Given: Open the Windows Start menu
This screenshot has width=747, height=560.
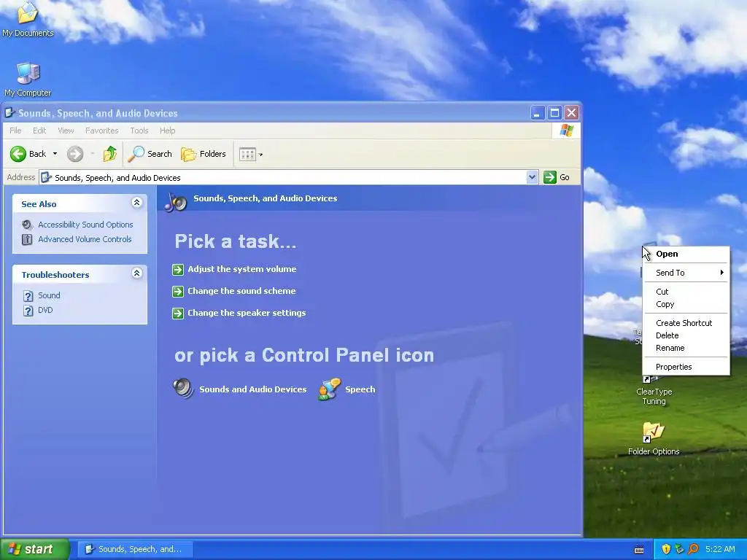Looking at the screenshot, I should 35,549.
